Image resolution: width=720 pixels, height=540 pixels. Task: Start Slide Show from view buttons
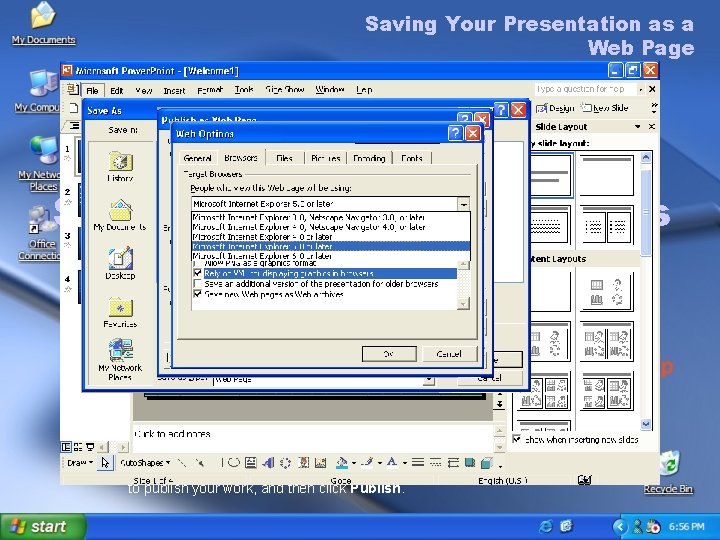[90, 447]
